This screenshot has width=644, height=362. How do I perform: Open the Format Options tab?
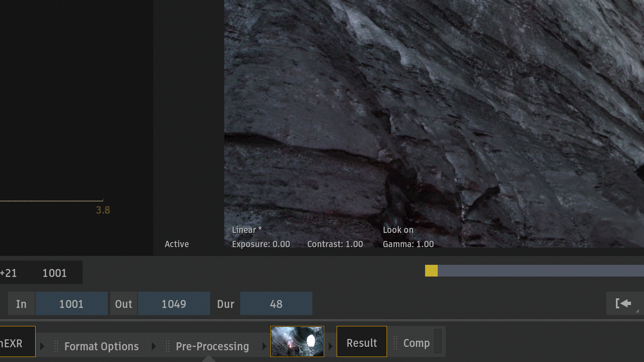tap(101, 346)
